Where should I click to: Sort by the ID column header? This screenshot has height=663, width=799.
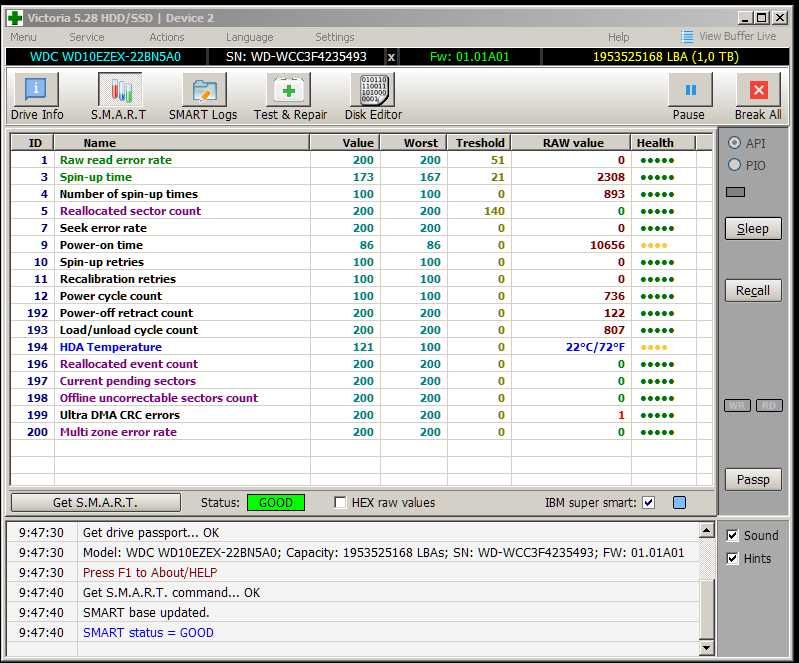[33, 143]
